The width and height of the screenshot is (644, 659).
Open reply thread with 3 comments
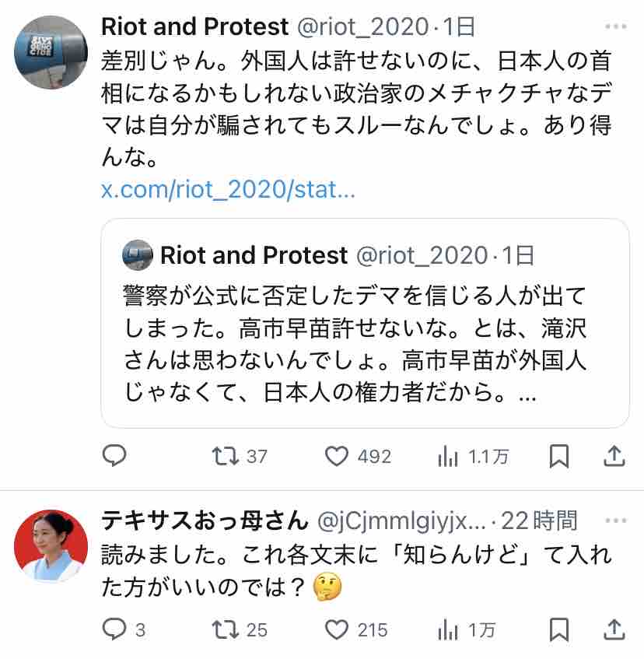(114, 629)
